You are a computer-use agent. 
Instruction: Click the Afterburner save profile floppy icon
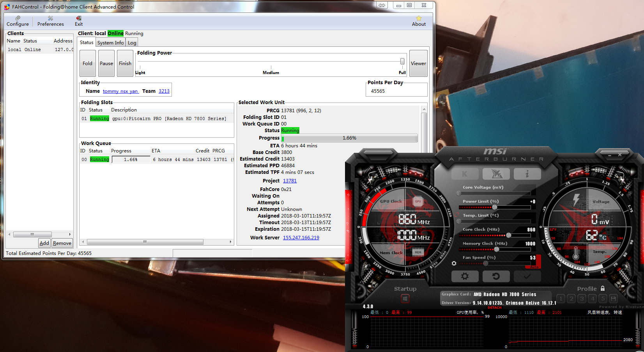coord(613,299)
